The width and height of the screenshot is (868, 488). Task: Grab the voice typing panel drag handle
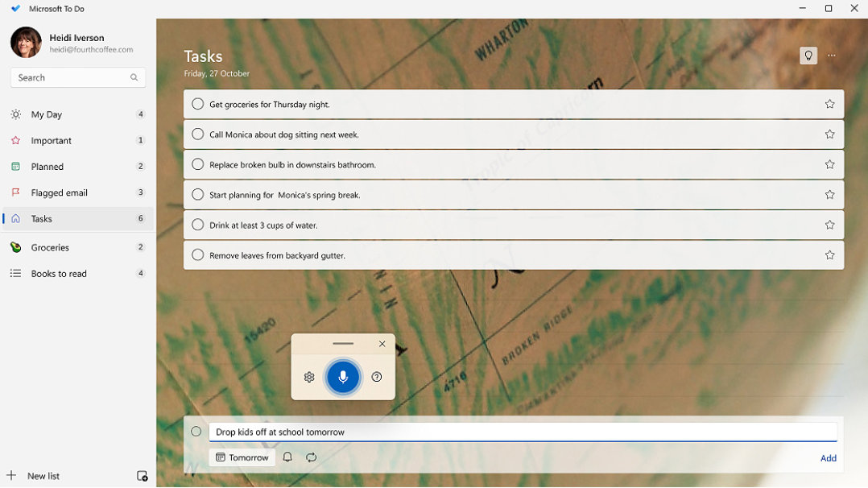(343, 344)
